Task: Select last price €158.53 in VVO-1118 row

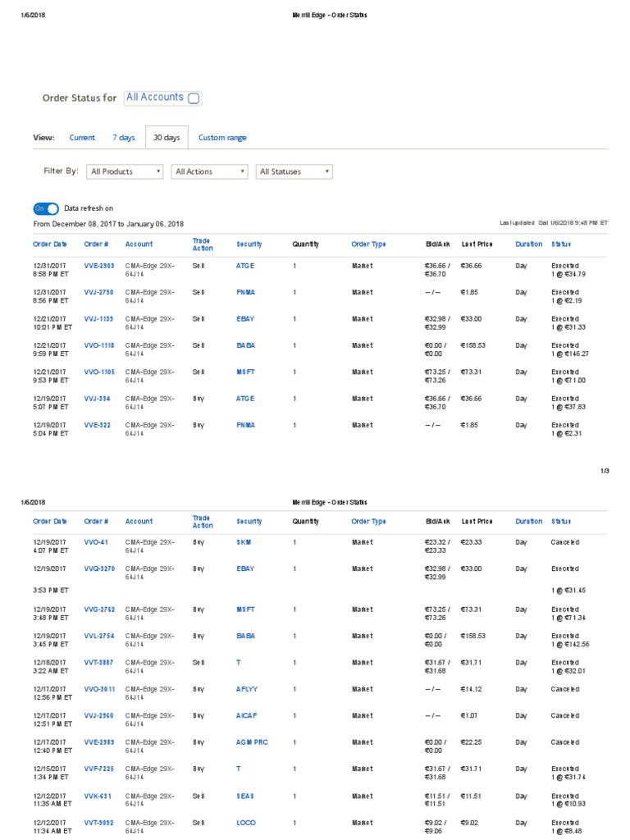Action: click(x=473, y=345)
